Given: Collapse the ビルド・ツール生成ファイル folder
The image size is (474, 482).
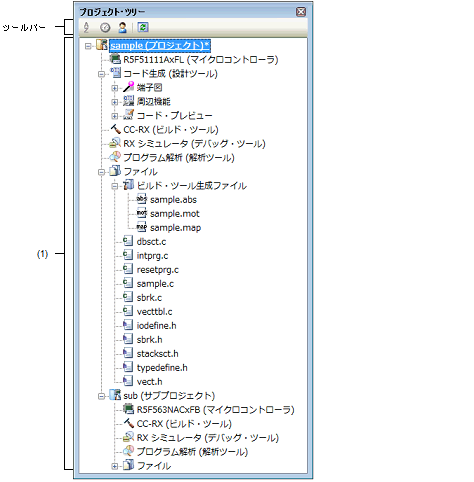Looking at the screenshot, I should click(115, 186).
